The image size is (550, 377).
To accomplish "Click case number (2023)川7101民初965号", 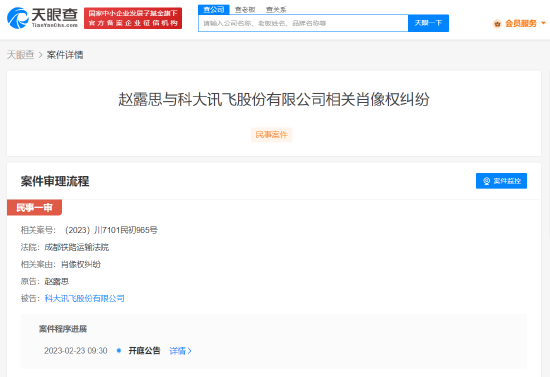I will pyautogui.click(x=111, y=230).
